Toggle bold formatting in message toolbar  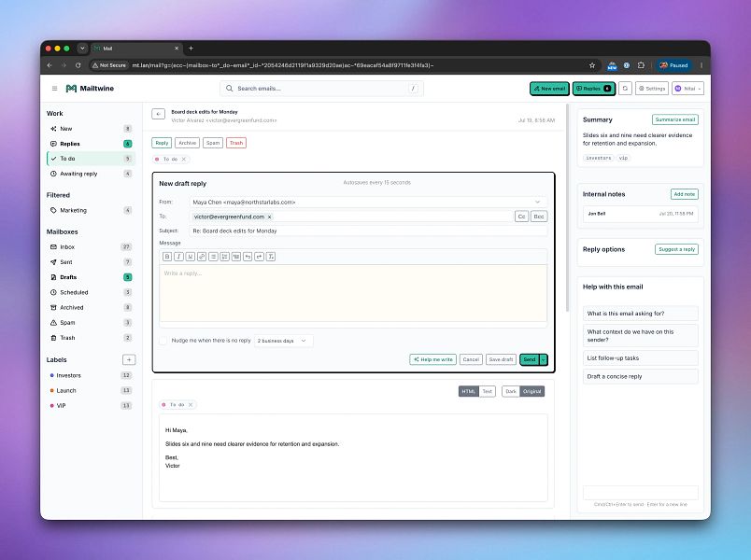167,257
